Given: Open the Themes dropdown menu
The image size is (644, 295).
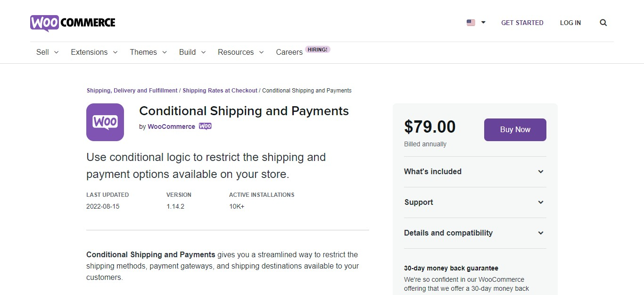Looking at the screenshot, I should (149, 52).
